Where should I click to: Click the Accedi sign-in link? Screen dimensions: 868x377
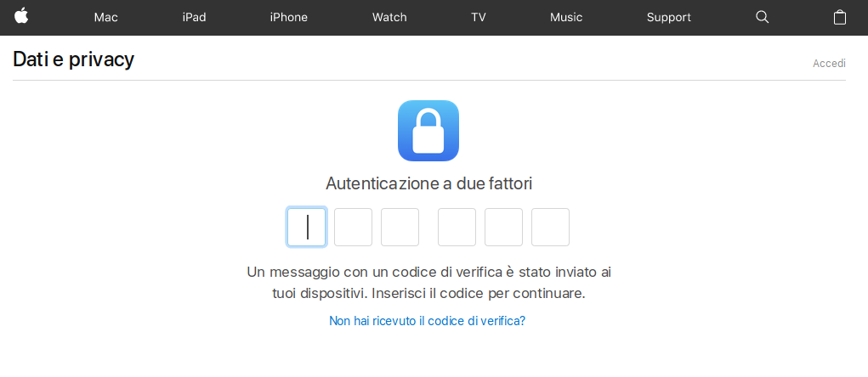tap(829, 64)
